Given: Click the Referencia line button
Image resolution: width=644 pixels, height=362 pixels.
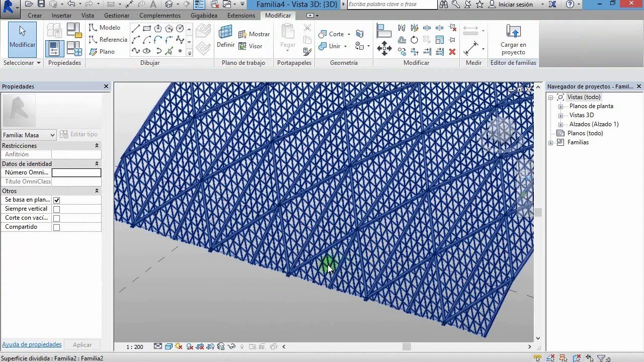Looking at the screenshot, I should point(108,40).
